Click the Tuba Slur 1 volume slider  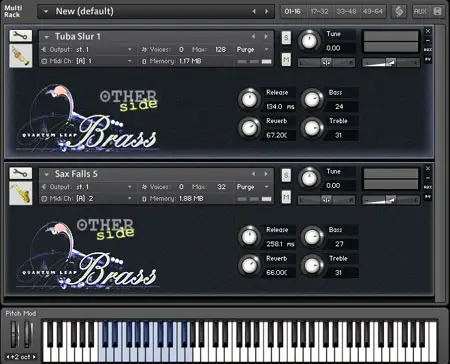(x=391, y=62)
